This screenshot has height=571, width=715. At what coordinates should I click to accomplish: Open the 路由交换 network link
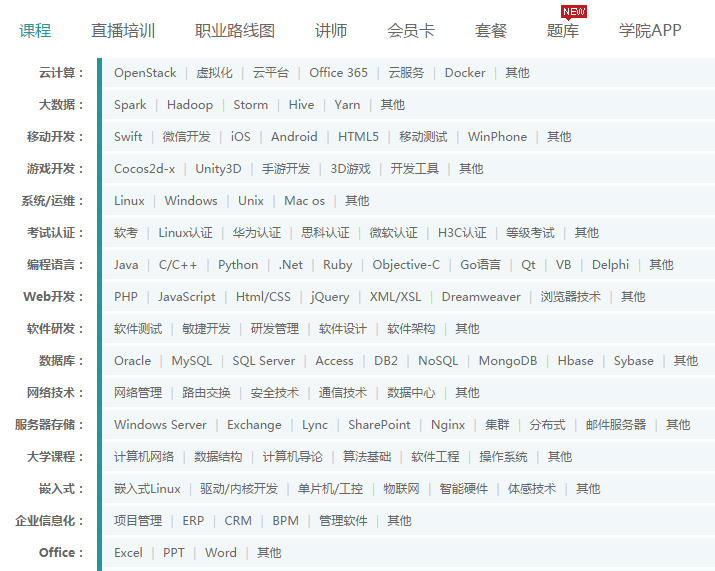coord(206,393)
